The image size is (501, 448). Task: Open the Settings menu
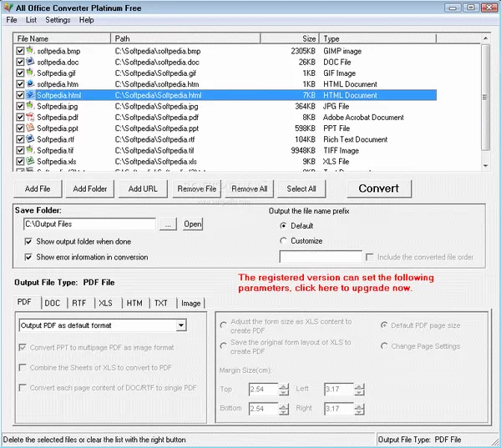click(58, 19)
